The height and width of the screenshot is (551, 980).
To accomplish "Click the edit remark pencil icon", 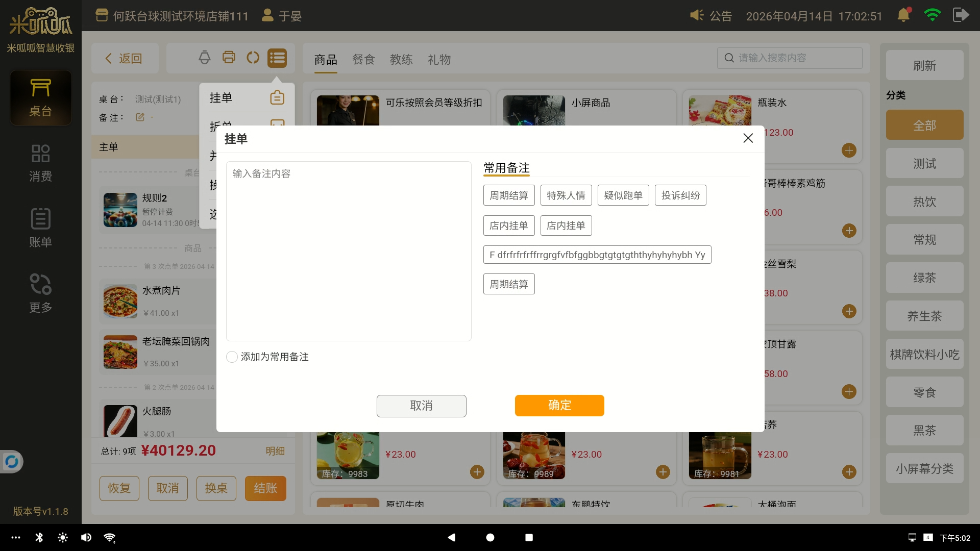I will click(x=140, y=117).
